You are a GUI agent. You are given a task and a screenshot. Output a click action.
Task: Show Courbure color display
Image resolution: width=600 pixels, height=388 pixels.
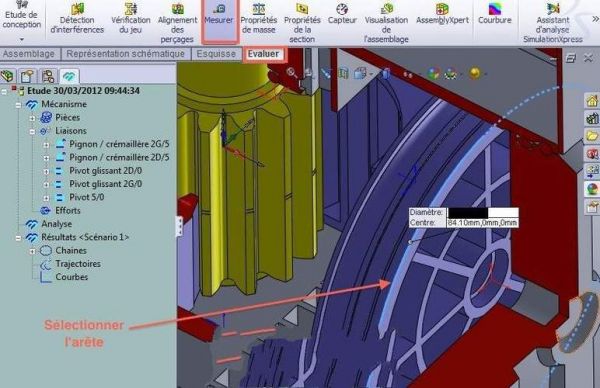pyautogui.click(x=495, y=15)
